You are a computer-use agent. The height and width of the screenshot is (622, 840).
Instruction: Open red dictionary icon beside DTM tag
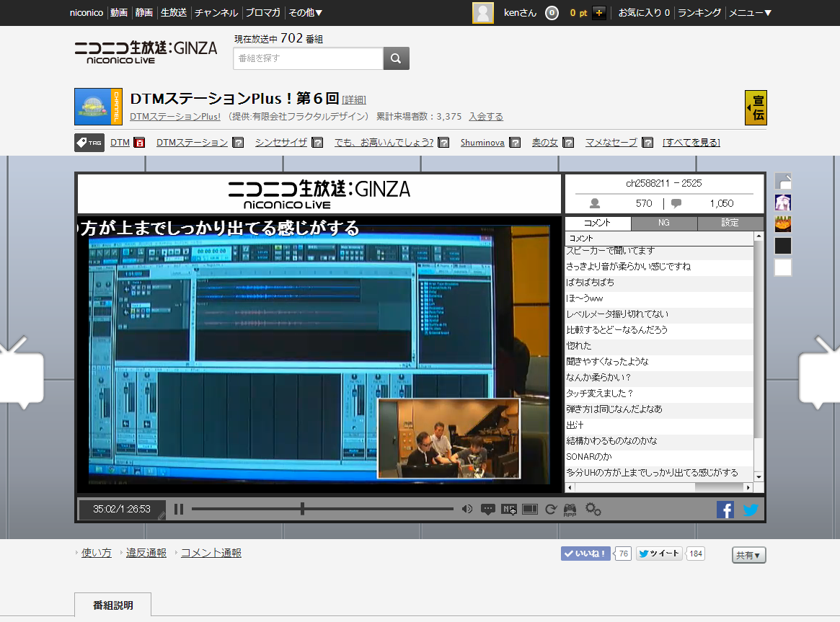(139, 143)
